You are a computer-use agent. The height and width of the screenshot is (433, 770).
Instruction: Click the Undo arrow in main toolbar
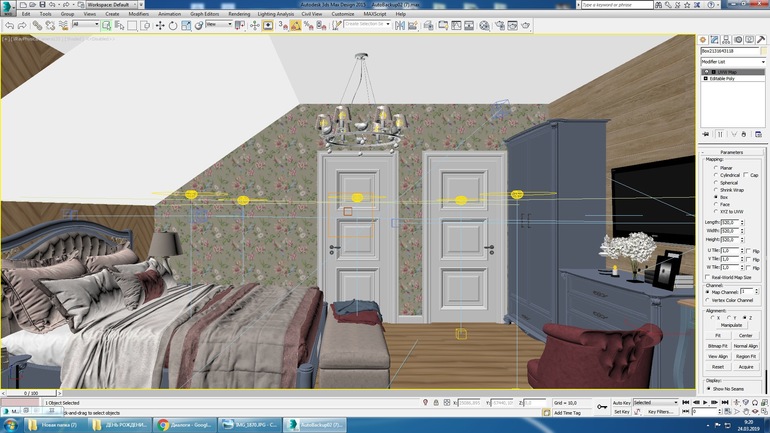(9, 25)
